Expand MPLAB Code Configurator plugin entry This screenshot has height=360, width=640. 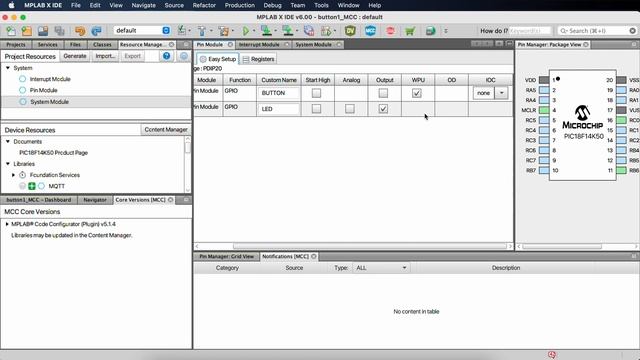point(7,224)
